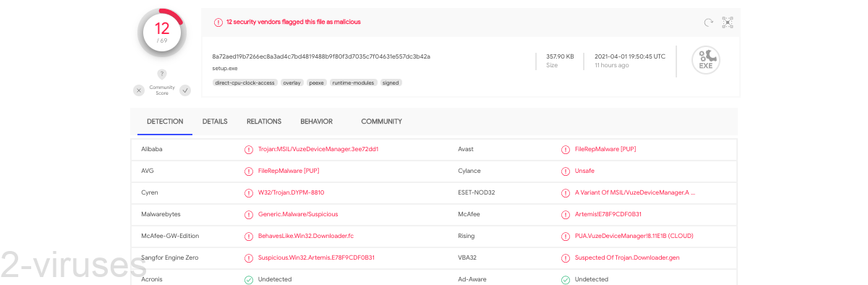
Task: Open the COMMUNITY tab
Action: click(381, 122)
